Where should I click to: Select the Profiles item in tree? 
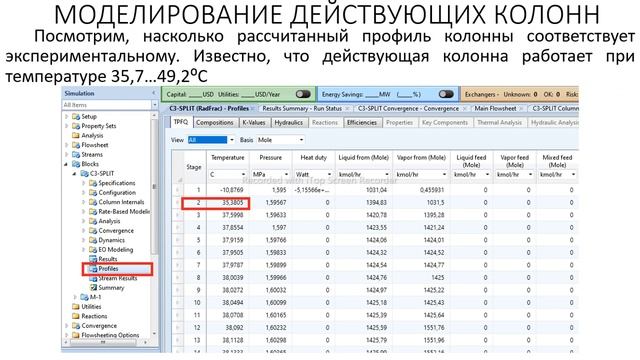108,269
